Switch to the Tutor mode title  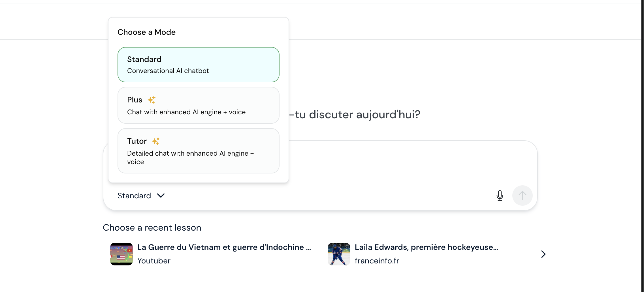(137, 141)
